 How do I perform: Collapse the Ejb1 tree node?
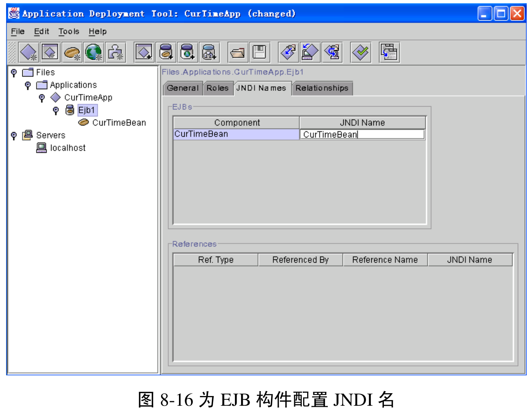pyautogui.click(x=56, y=111)
